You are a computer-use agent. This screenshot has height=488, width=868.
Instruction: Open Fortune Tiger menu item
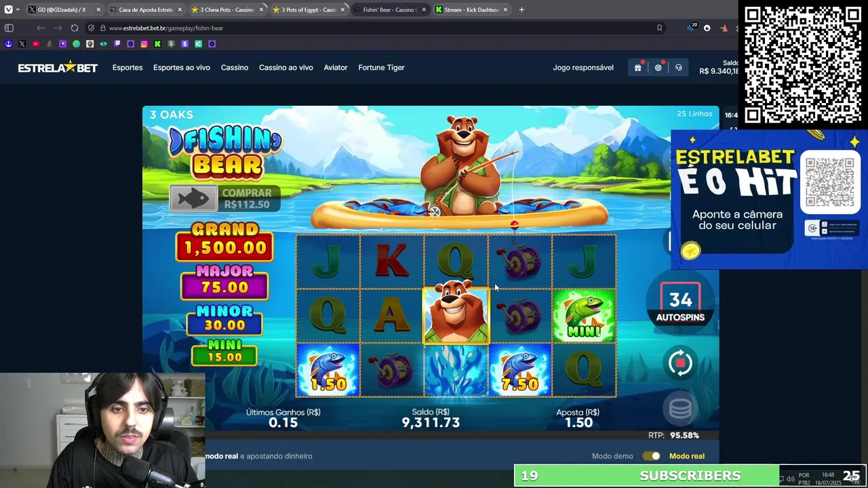click(x=381, y=68)
